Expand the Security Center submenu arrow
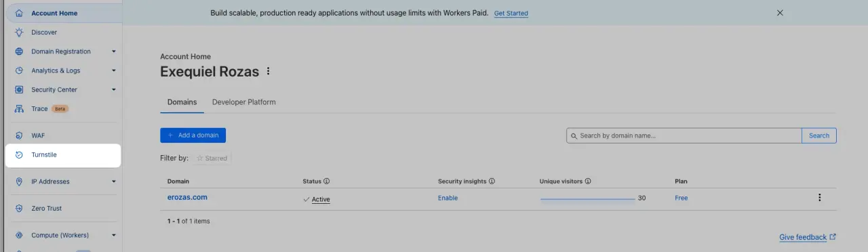Viewport: 868px width, 252px height. coord(114,89)
